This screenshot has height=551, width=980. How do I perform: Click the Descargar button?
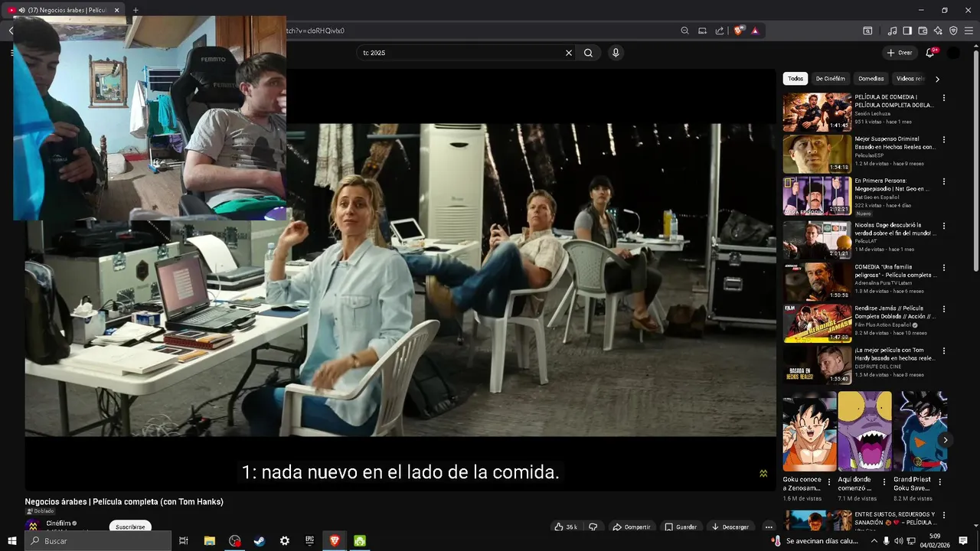(730, 527)
